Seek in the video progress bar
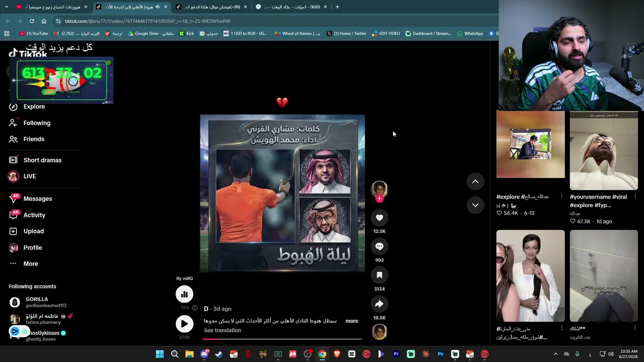Image resolution: width=644 pixels, height=362 pixels. 282,339
